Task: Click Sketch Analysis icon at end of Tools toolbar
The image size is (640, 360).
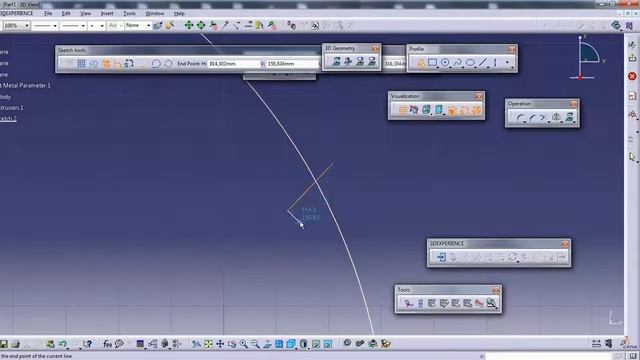Action: pos(491,303)
